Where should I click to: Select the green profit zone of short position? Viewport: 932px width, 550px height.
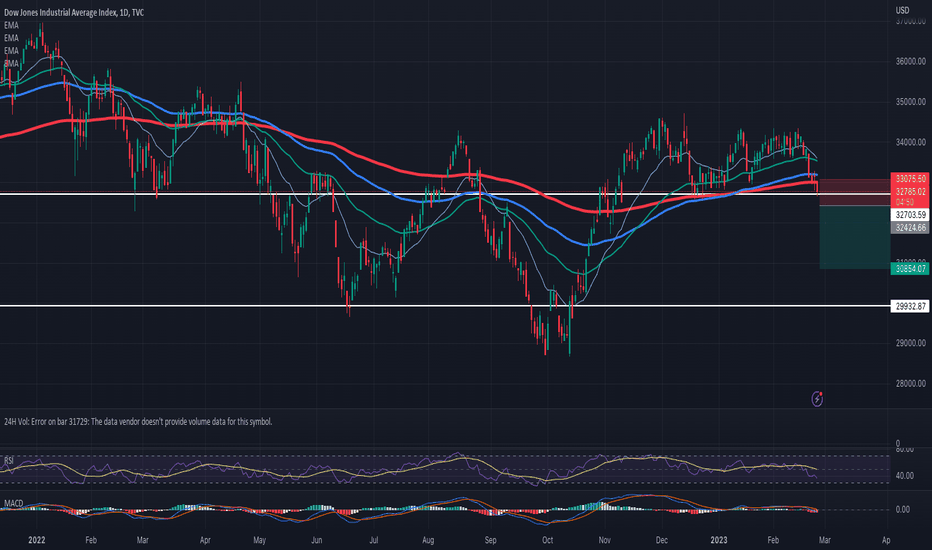[x=854, y=237]
